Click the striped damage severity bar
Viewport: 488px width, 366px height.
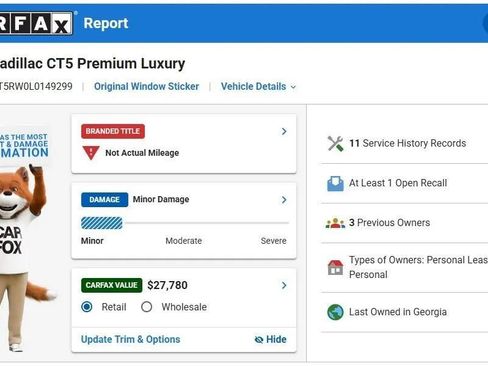(102, 223)
